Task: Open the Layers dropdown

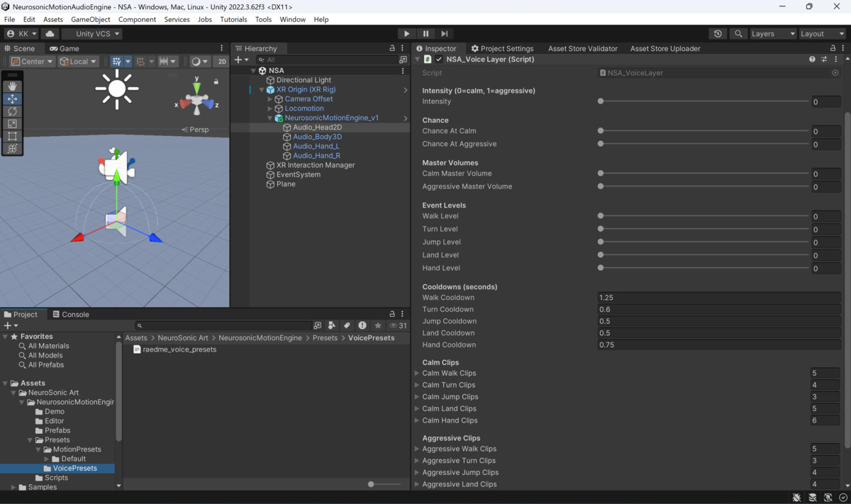Action: tap(772, 33)
